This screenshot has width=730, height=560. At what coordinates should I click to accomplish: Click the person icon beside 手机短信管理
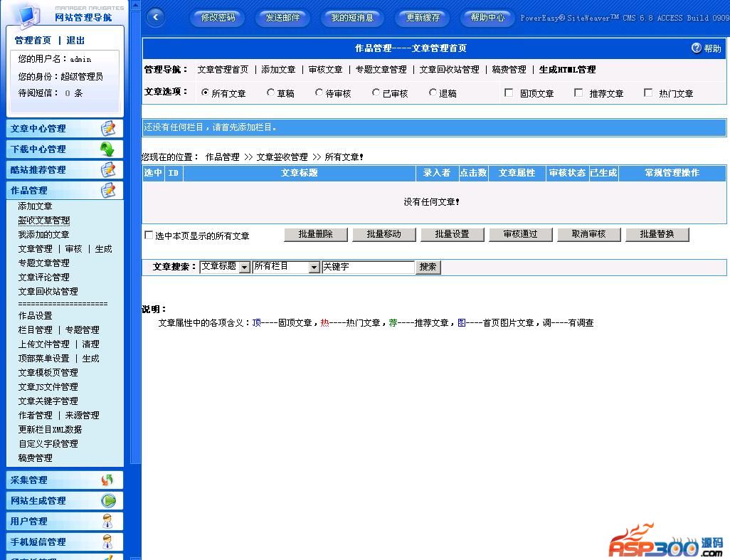[107, 541]
